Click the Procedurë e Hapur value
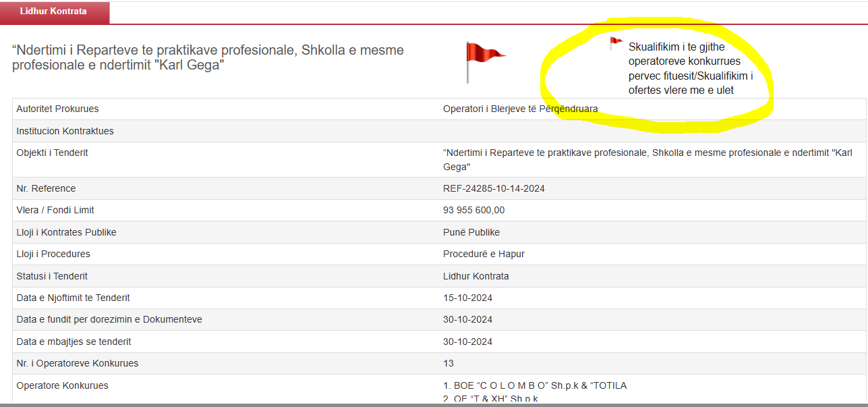The height and width of the screenshot is (407, 868). click(484, 254)
